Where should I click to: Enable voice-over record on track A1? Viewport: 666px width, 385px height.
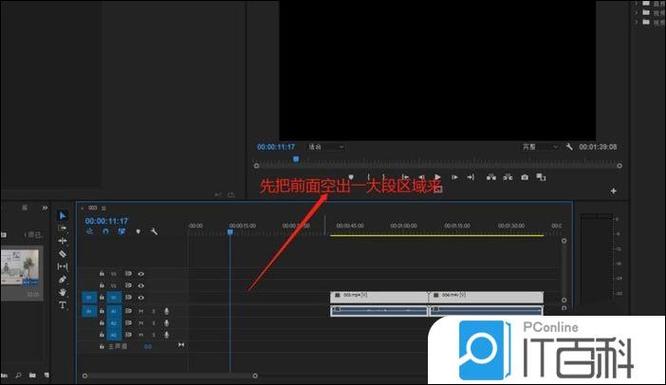click(x=166, y=311)
